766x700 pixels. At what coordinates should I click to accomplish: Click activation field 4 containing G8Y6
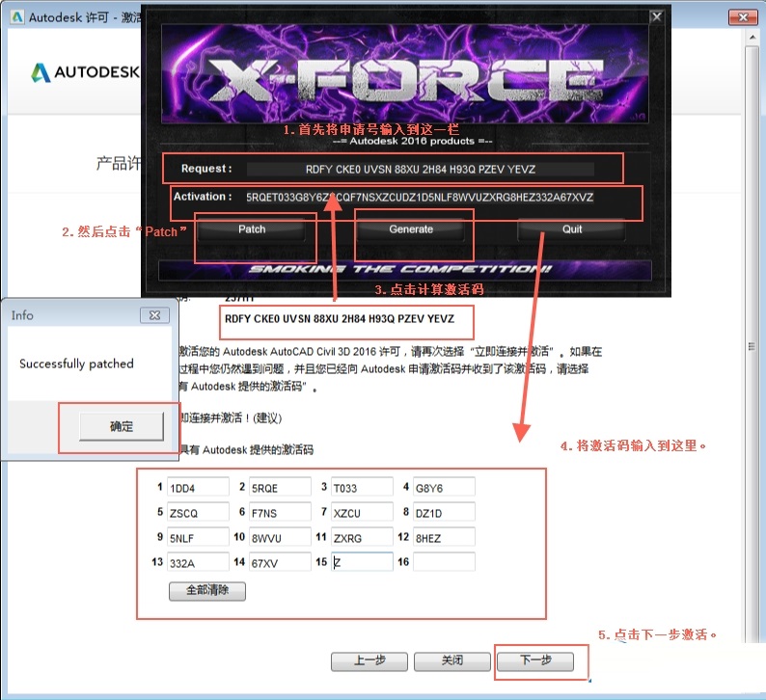[x=444, y=488]
